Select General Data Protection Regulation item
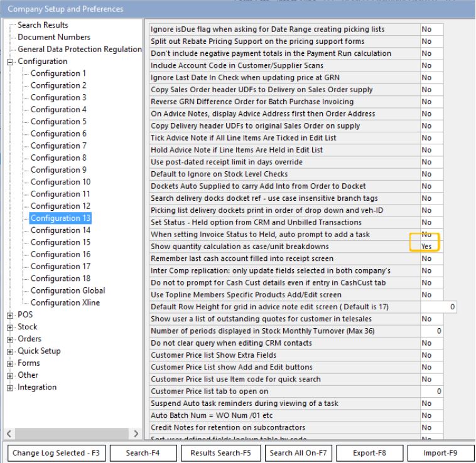This screenshot has height=463, width=476. (x=80, y=49)
